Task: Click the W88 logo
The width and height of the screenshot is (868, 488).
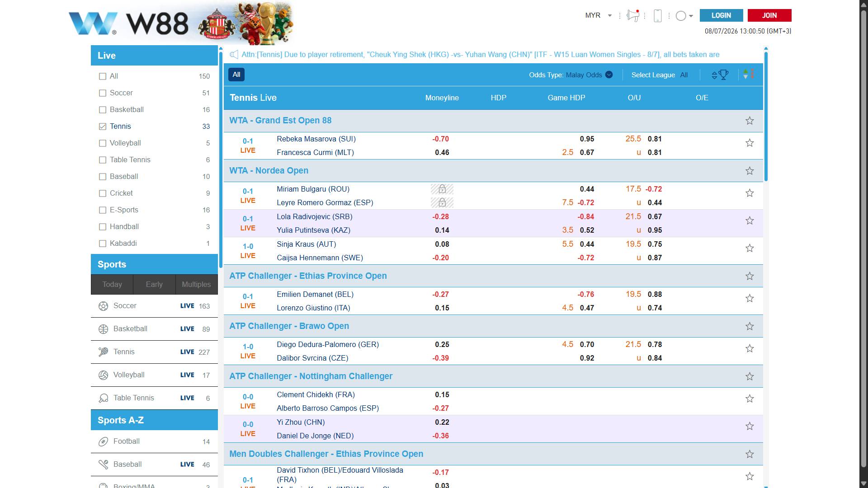Action: [x=128, y=23]
